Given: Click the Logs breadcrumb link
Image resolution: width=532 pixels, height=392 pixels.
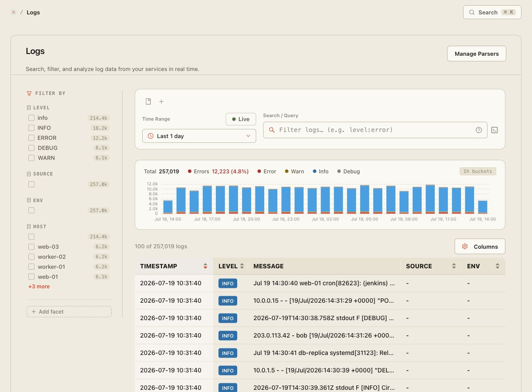Looking at the screenshot, I should point(33,12).
